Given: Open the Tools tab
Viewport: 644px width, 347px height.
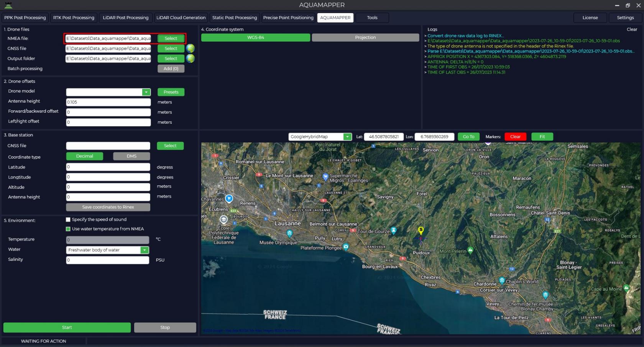Looking at the screenshot, I should tap(372, 18).
